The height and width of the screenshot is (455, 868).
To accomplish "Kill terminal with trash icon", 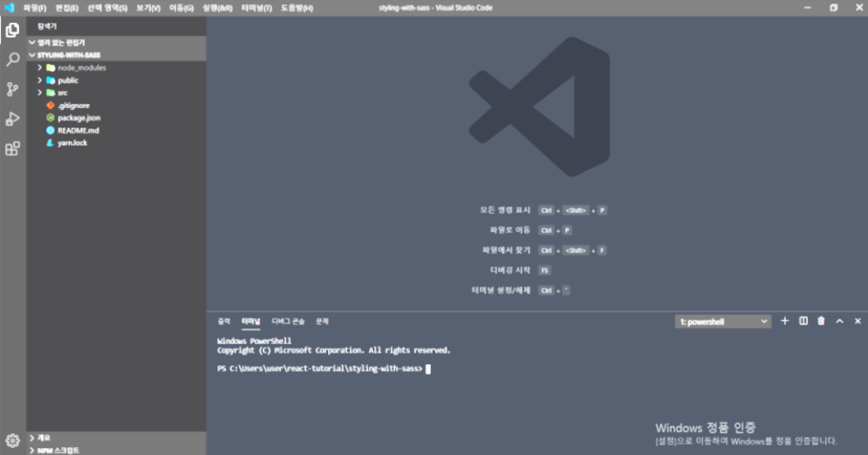I will click(x=821, y=321).
